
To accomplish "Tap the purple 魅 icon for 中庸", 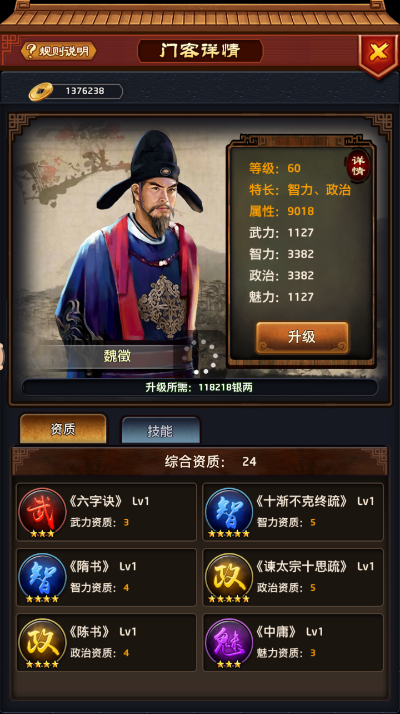I will pyautogui.click(x=229, y=642).
